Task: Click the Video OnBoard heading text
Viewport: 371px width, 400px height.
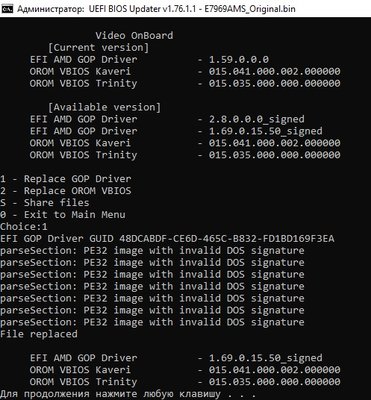Action: tap(134, 36)
